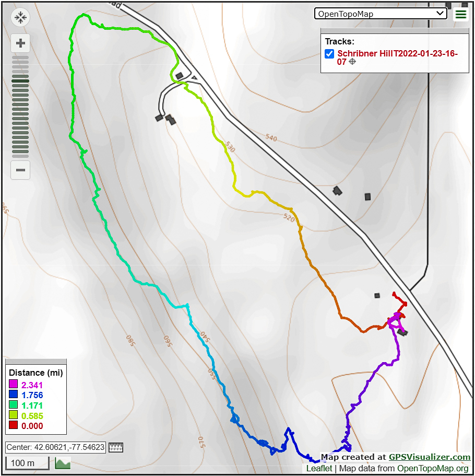This screenshot has height=476, width=475.
Task: Click the recenter map arrows icon
Action: pyautogui.click(x=20, y=18)
